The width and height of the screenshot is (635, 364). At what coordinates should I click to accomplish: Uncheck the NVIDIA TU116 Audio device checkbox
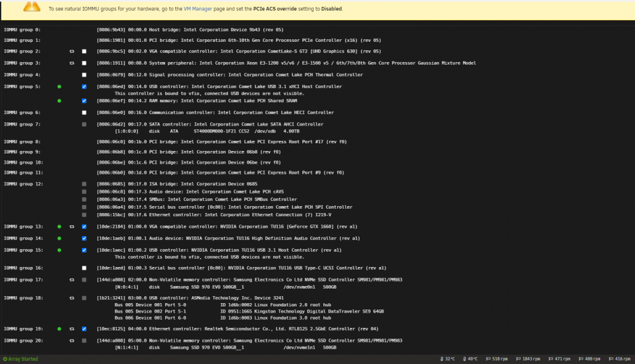pos(84,238)
